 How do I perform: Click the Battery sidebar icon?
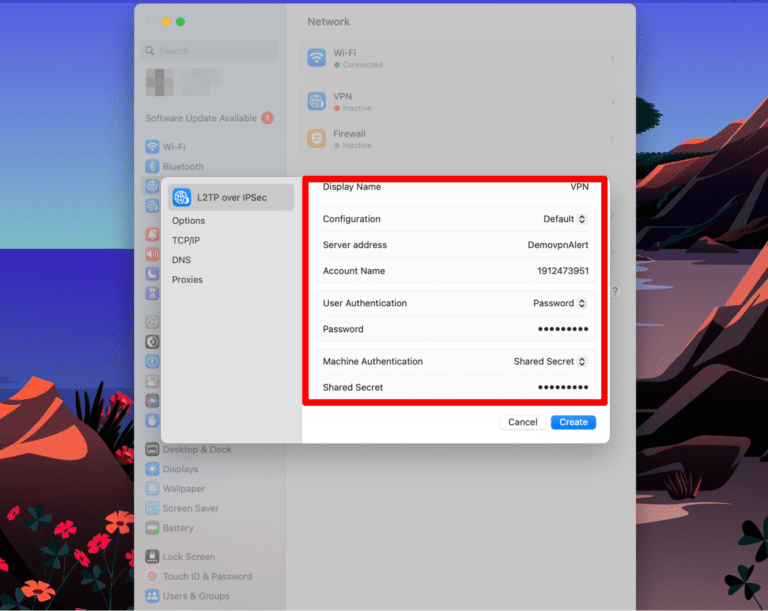pos(152,528)
